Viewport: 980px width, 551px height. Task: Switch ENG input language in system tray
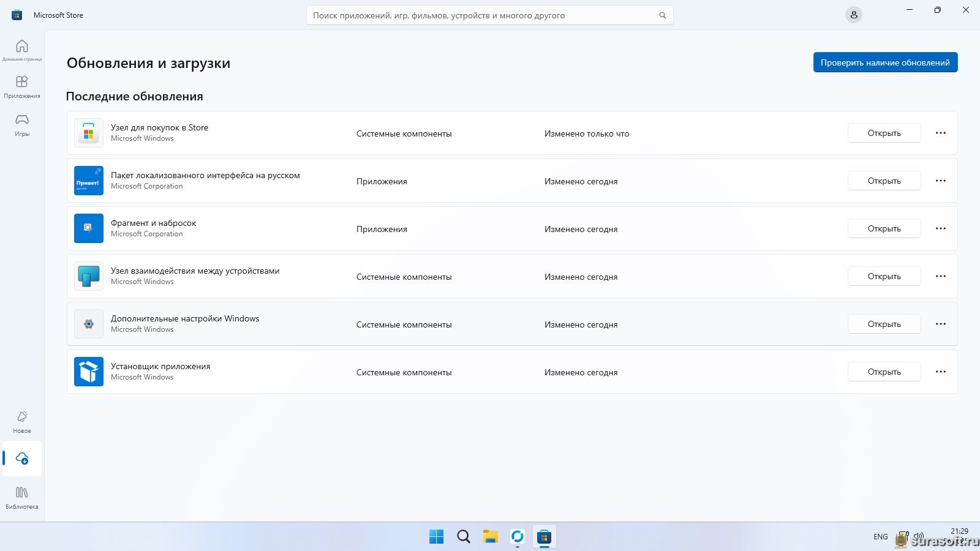point(880,537)
